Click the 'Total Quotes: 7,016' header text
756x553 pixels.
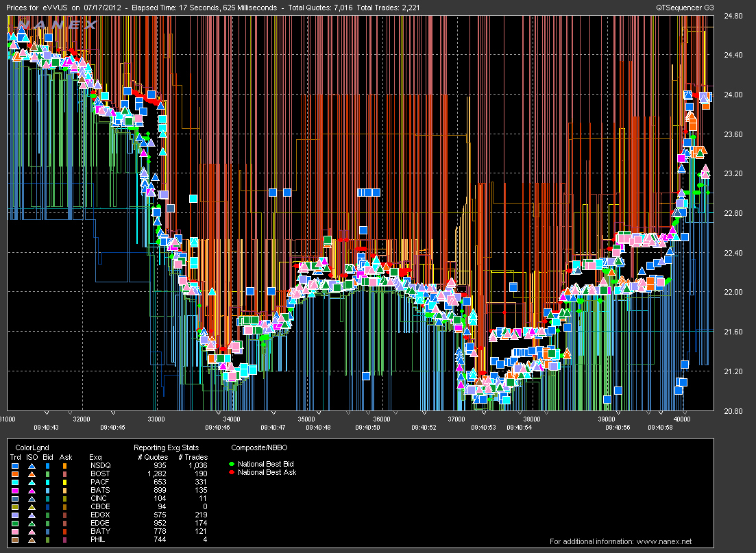click(x=320, y=8)
